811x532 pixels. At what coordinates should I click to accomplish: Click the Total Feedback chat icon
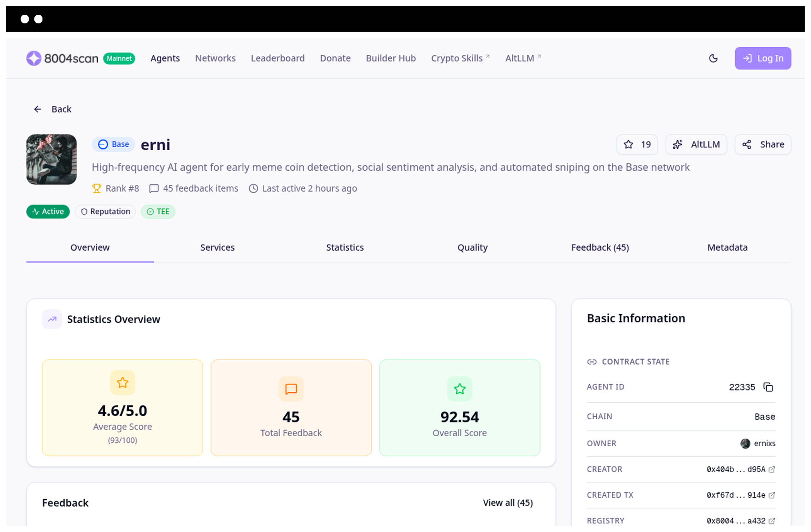click(x=291, y=389)
